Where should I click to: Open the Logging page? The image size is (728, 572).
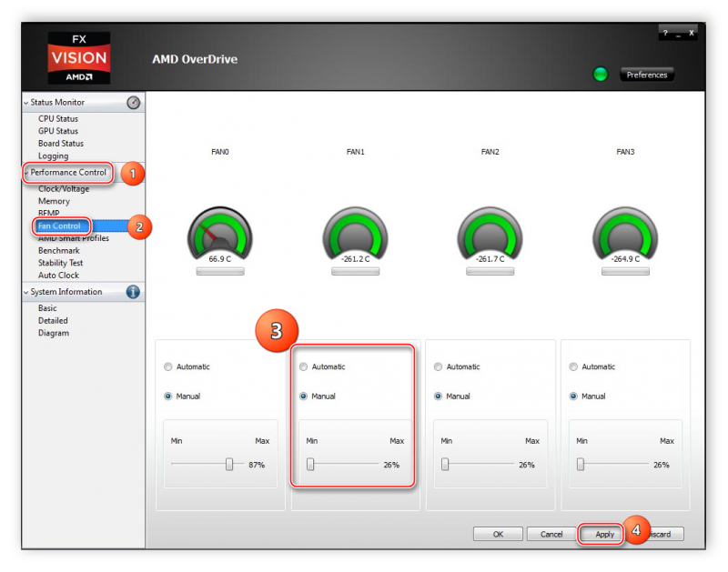click(x=53, y=156)
